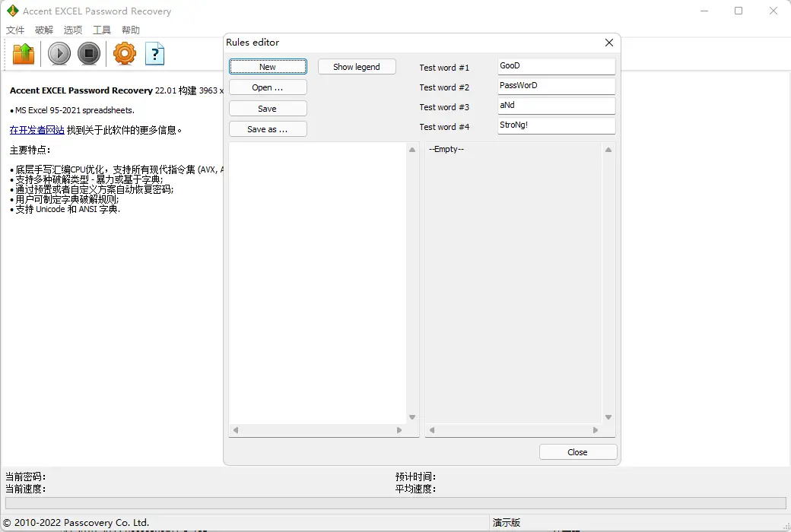Click the Close button in Rules editor
The image size is (791, 532).
coord(578,452)
